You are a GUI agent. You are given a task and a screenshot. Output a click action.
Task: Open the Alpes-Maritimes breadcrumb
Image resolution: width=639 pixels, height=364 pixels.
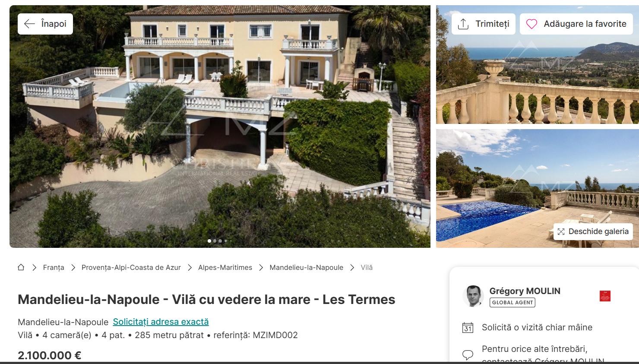(225, 267)
